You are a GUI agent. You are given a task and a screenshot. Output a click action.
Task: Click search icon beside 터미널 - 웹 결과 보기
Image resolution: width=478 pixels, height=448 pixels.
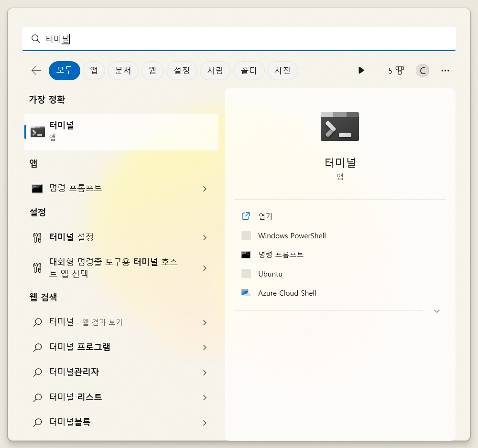(37, 322)
